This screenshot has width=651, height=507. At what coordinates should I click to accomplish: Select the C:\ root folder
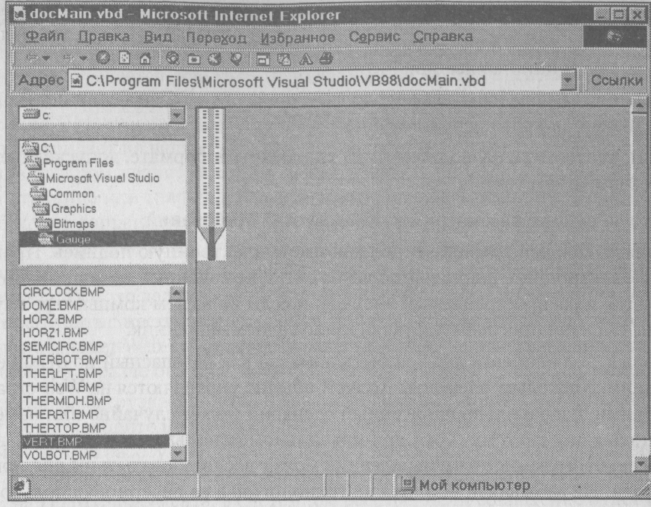click(39, 147)
